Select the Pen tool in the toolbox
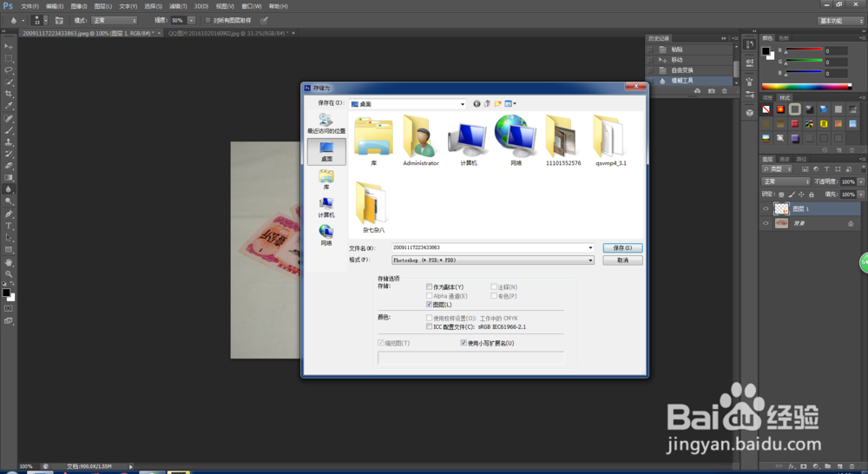Image resolution: width=868 pixels, height=474 pixels. point(9,214)
